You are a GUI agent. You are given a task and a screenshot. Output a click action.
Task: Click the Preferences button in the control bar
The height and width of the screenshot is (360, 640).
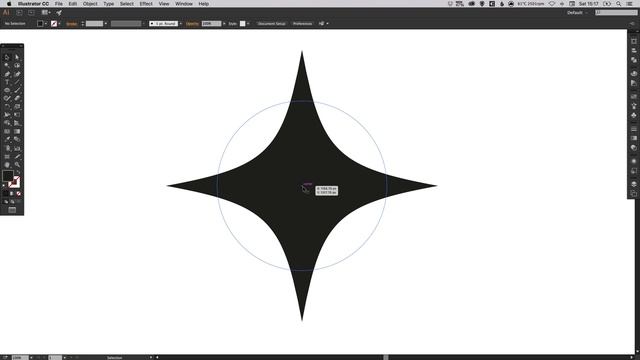[x=302, y=24]
